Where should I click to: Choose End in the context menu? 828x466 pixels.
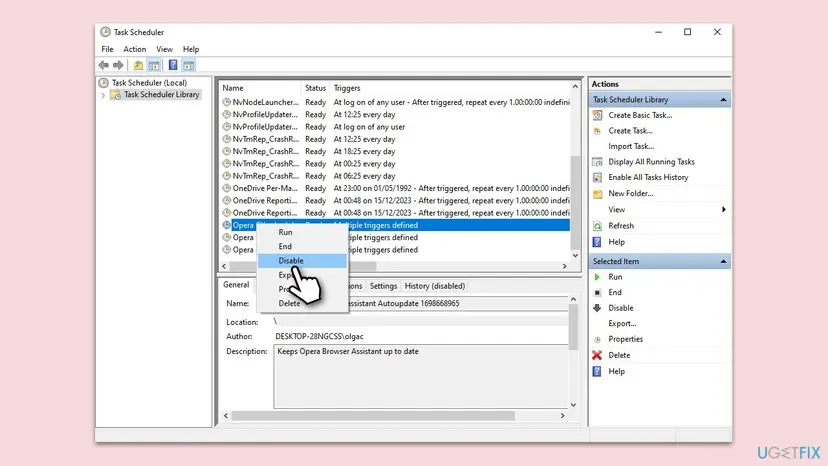(x=302, y=246)
